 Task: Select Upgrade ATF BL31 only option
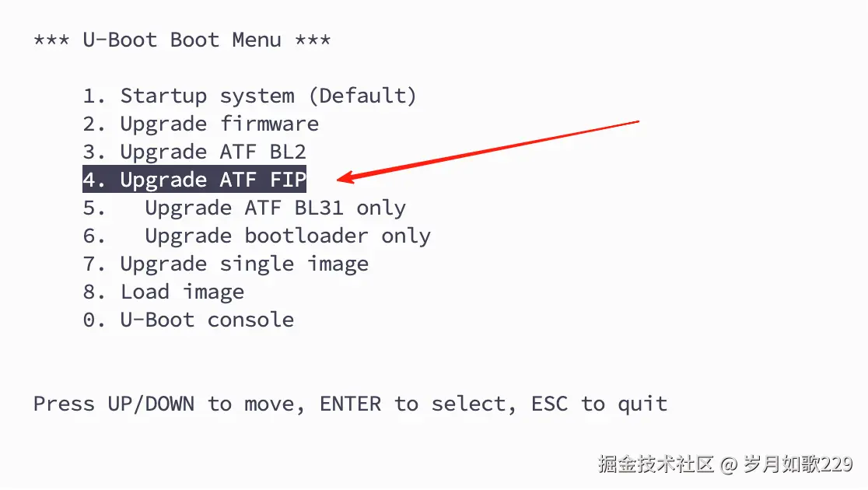(244, 208)
